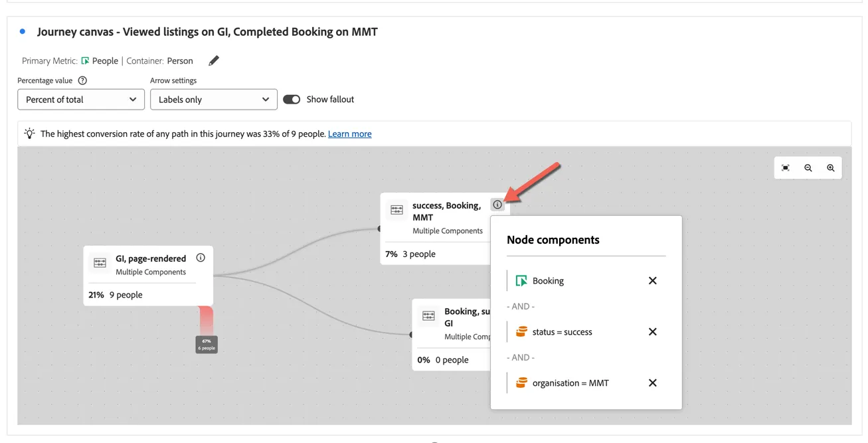Click the blue dot beside the Journey canvas title
The height and width of the screenshot is (443, 868).
[x=23, y=31]
